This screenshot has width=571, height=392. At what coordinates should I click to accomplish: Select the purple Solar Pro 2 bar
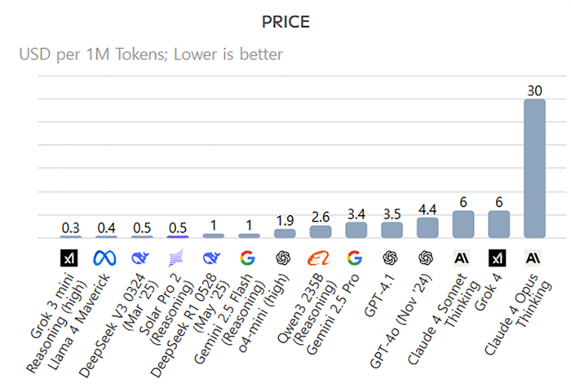pyautogui.click(x=178, y=237)
